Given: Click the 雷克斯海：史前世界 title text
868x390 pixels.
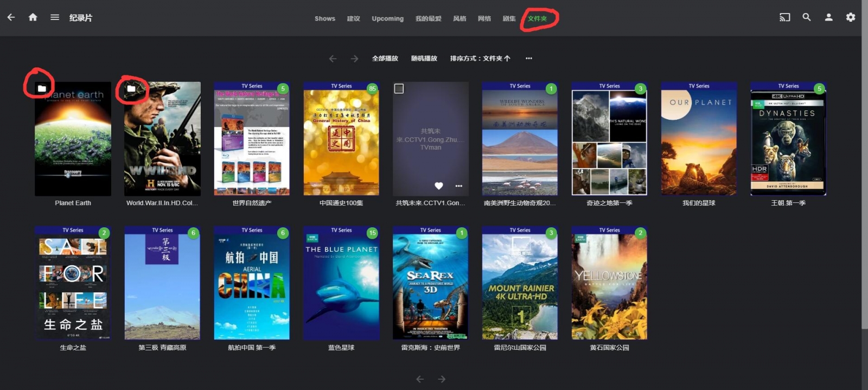Looking at the screenshot, I should [x=431, y=348].
